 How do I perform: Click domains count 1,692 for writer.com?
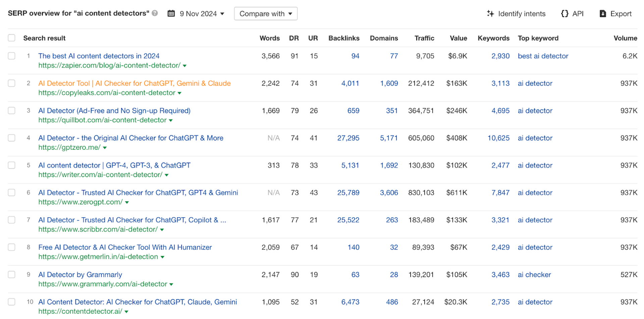point(389,166)
